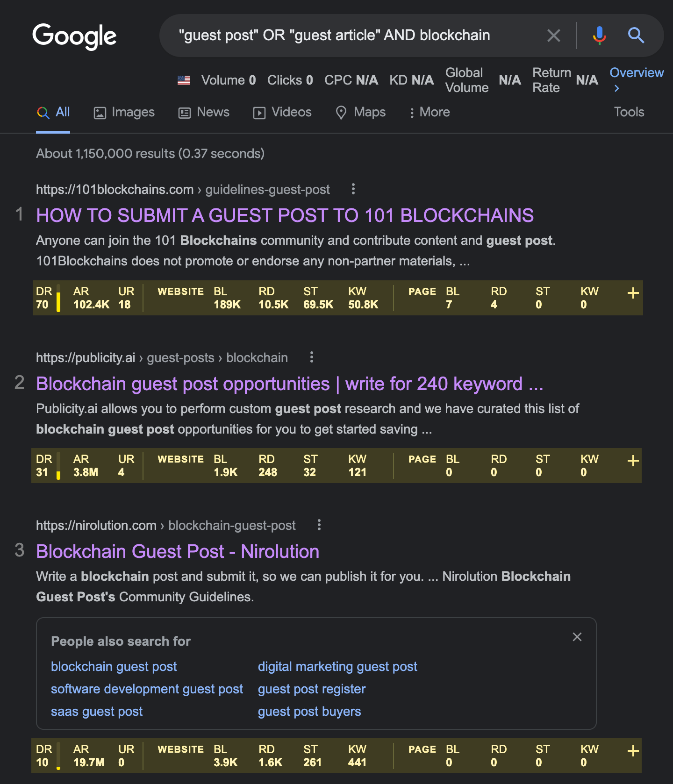Click the US flag icon on Ahrefs toolbar
The image size is (673, 784).
[184, 80]
